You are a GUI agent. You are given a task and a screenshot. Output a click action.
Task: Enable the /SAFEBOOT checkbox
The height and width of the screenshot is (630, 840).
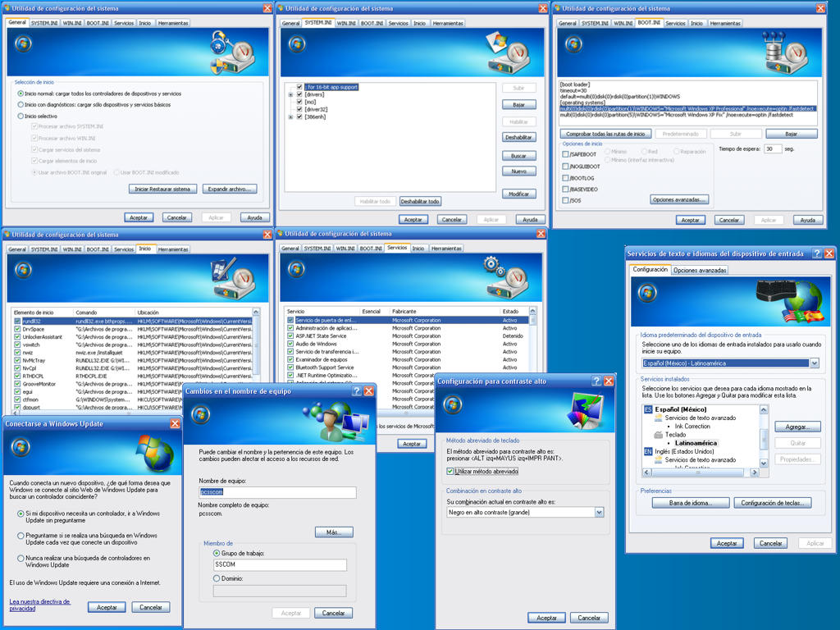tap(565, 154)
